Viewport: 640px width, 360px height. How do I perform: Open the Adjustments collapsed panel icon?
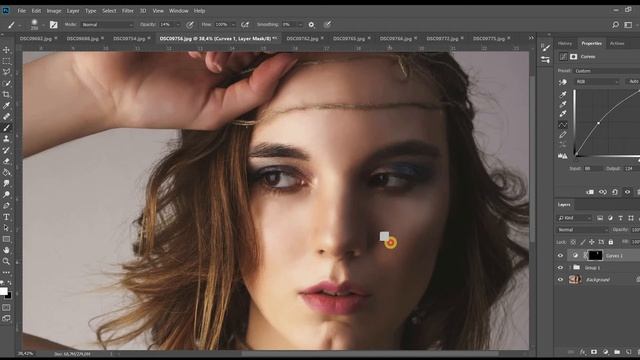(x=545, y=60)
